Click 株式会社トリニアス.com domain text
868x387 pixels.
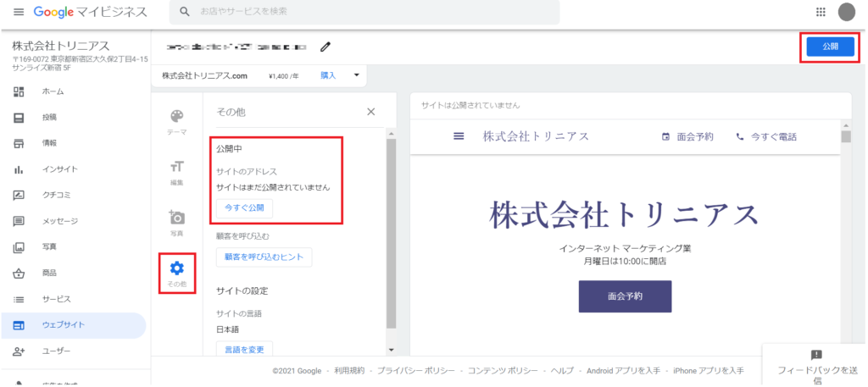tap(204, 75)
